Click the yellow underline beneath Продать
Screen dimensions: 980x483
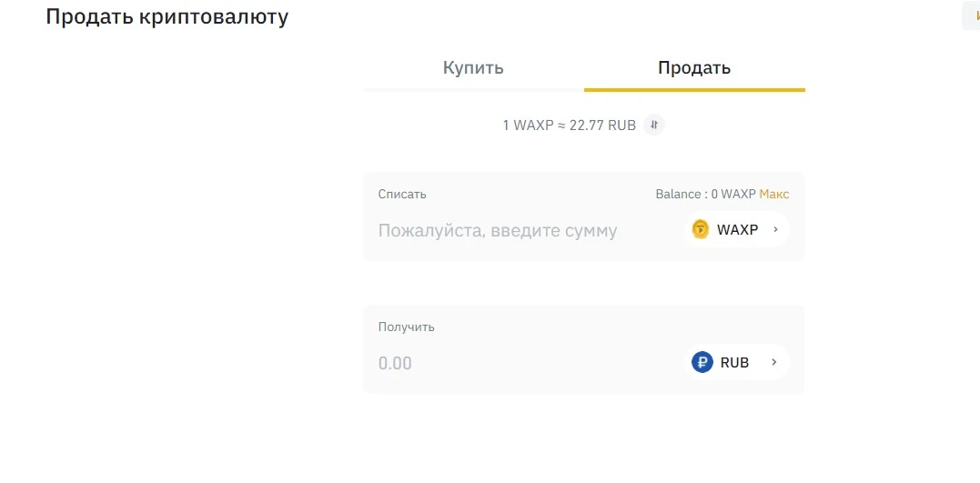[x=694, y=90]
